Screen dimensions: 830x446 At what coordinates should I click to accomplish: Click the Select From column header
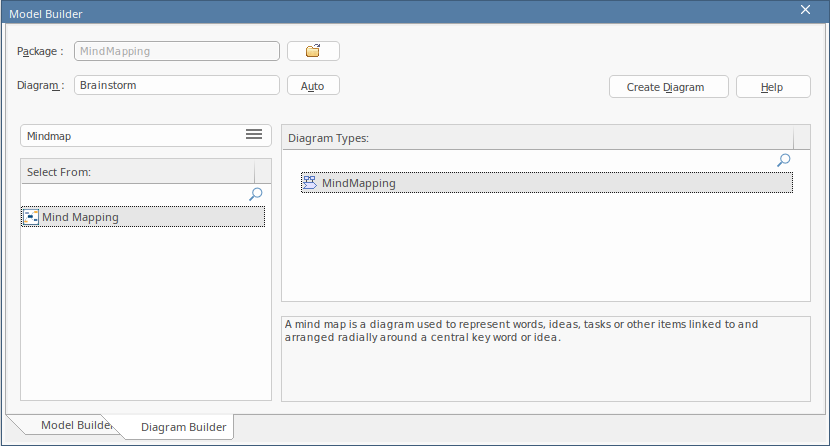click(138, 172)
